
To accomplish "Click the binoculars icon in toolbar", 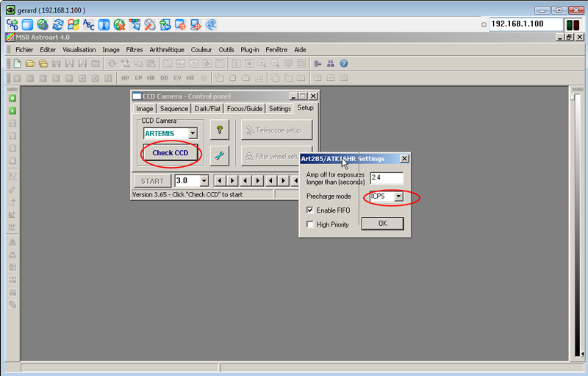I will pyautogui.click(x=330, y=63).
